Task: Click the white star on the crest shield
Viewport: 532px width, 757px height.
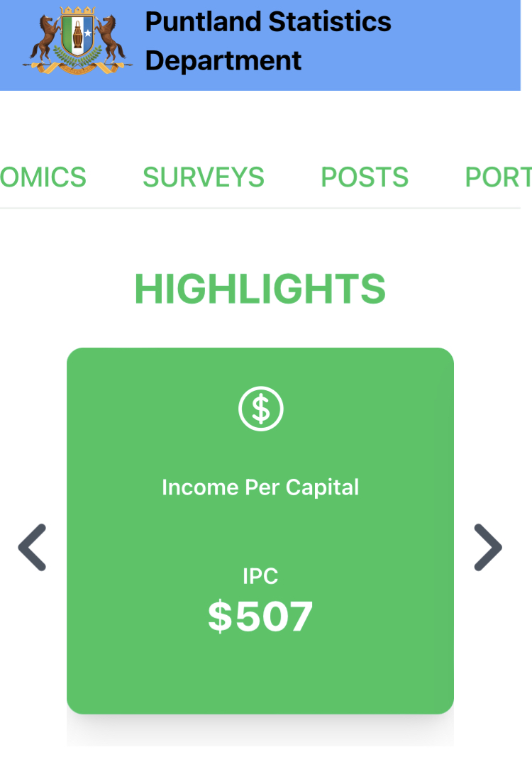Action: 87,33
